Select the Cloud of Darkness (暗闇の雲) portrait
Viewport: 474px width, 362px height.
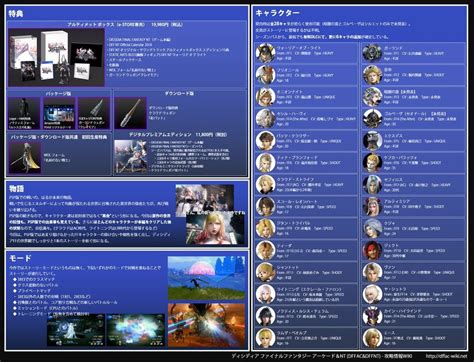(372, 97)
